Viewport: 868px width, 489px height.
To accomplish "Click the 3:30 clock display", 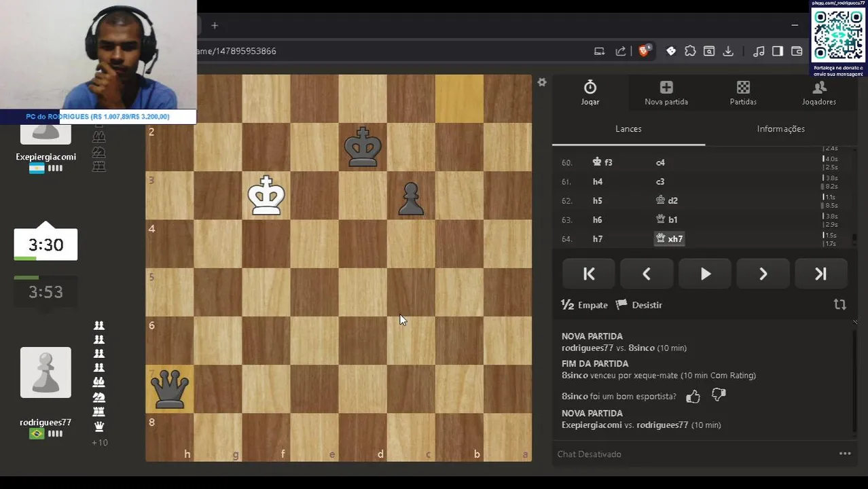I will pos(46,244).
